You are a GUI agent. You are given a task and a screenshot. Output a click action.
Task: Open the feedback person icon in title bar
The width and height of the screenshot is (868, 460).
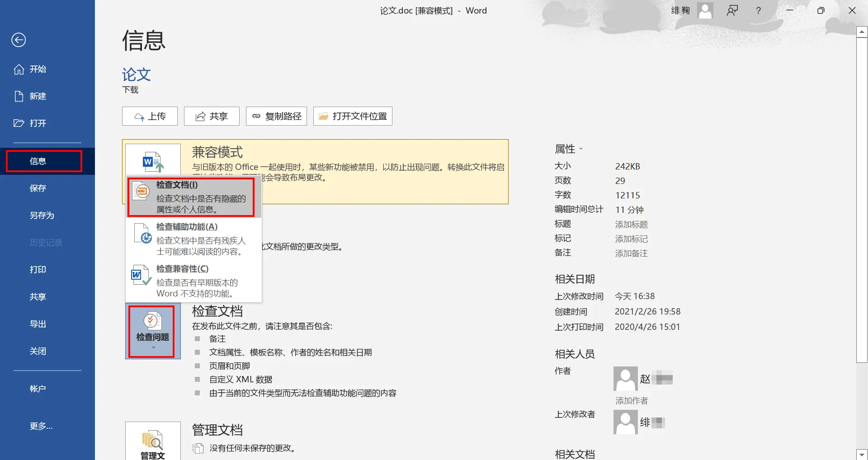(x=732, y=10)
